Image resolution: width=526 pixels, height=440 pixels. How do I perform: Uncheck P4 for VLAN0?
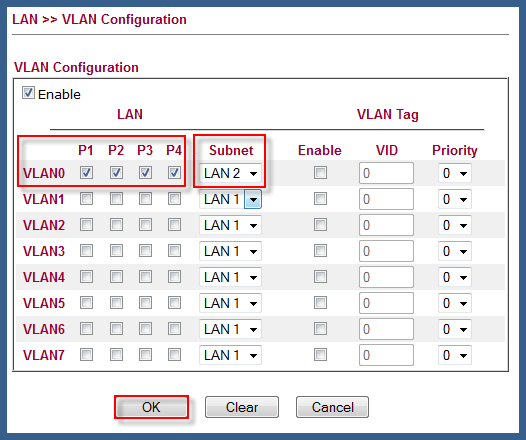click(174, 173)
